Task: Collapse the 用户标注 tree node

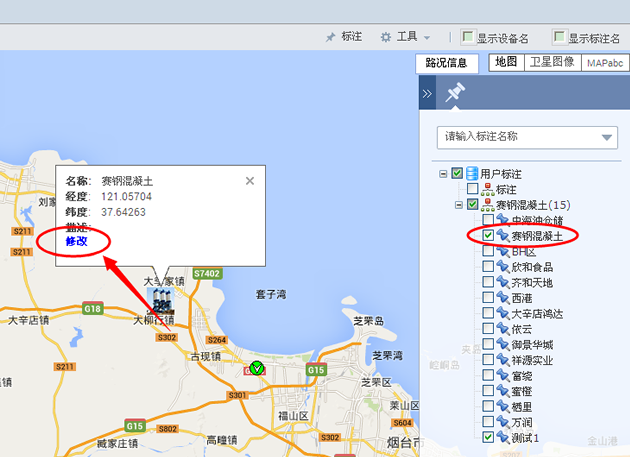Action: point(441,174)
